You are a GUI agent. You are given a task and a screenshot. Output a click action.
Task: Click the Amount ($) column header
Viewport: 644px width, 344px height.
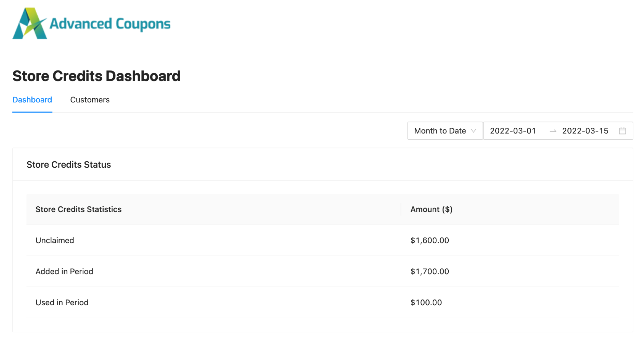[x=431, y=209]
